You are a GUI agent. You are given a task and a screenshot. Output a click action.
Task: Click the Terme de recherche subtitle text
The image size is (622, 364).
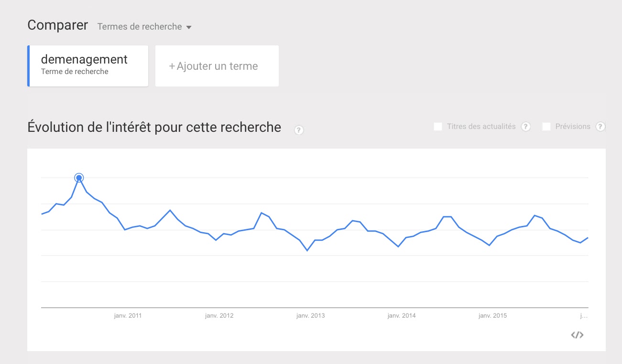[75, 72]
